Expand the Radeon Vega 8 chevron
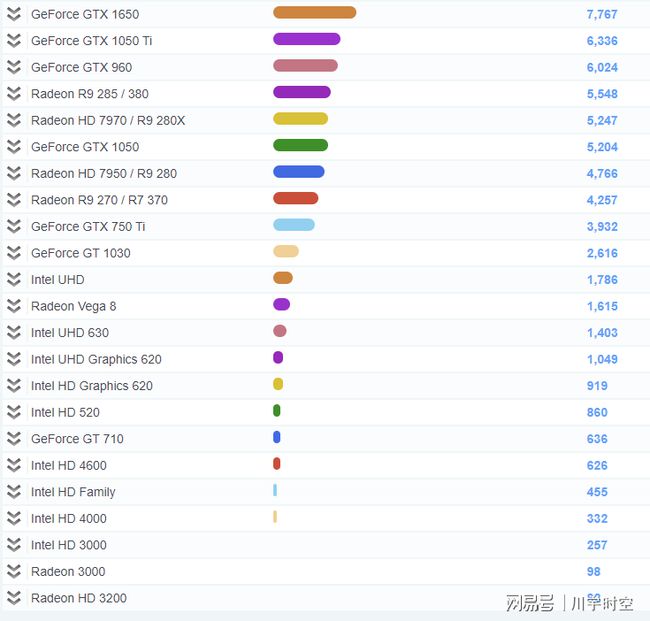Viewport: 650px width, 621px height. 14,306
